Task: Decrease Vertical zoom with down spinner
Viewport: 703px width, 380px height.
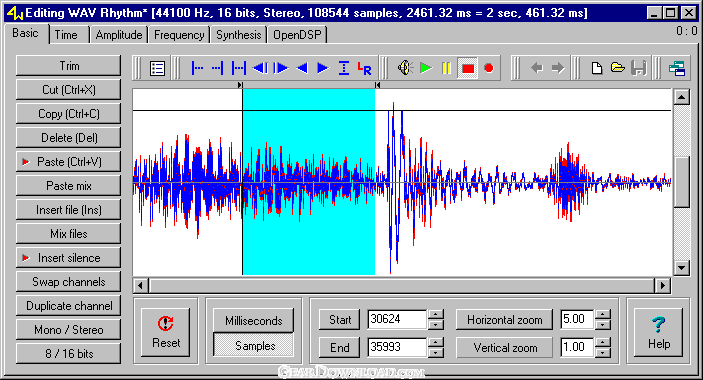Action: coord(603,353)
